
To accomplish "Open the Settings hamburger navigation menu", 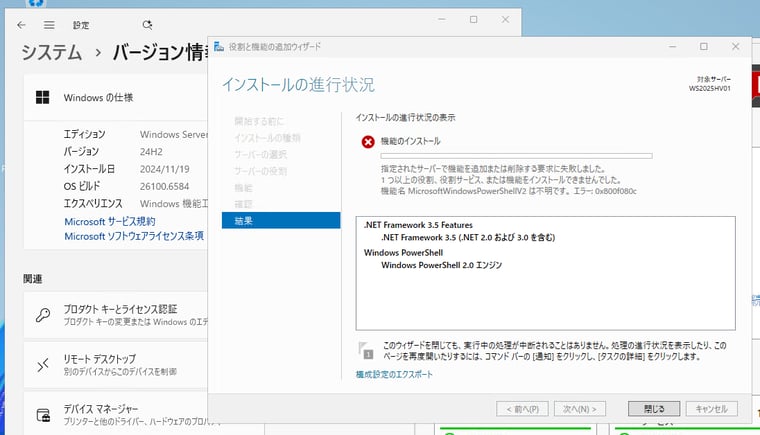I will tap(49, 25).
